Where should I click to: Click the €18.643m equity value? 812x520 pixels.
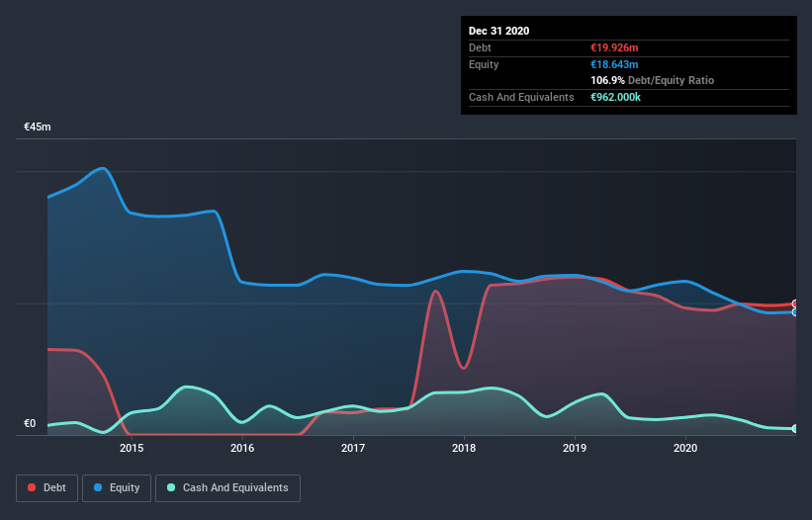614,64
